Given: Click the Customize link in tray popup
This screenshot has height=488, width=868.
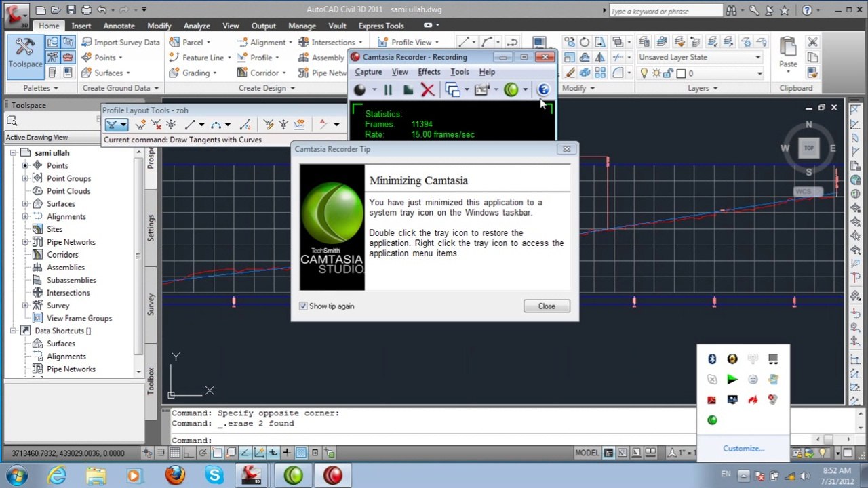Looking at the screenshot, I should pos(743,449).
